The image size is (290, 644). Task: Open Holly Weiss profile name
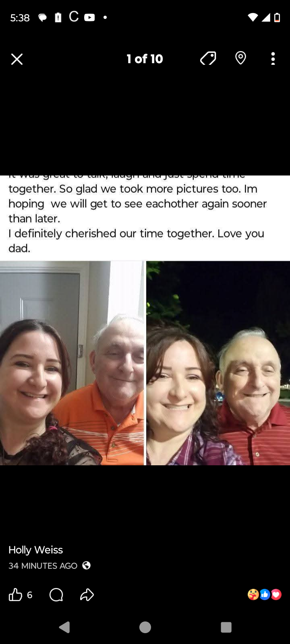coord(36,550)
